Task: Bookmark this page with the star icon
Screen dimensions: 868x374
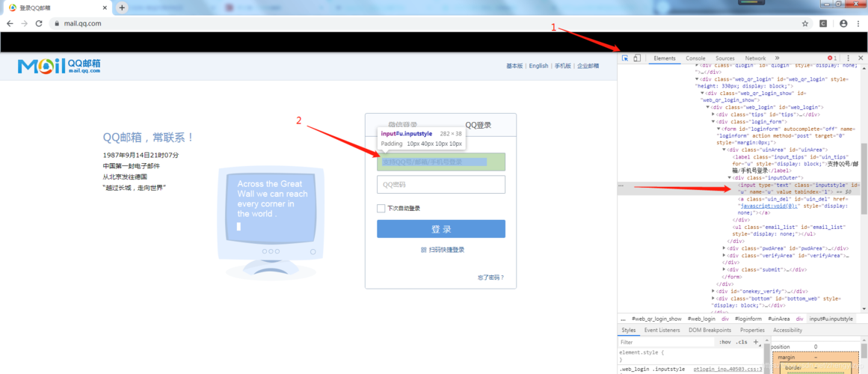Action: [805, 24]
